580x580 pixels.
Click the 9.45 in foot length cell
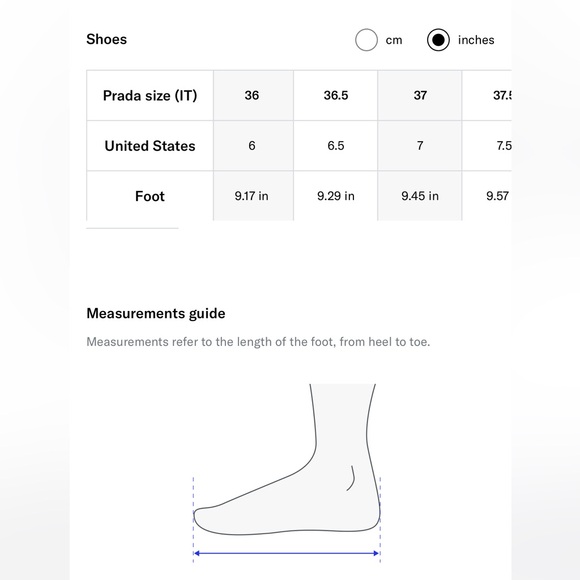point(420,196)
